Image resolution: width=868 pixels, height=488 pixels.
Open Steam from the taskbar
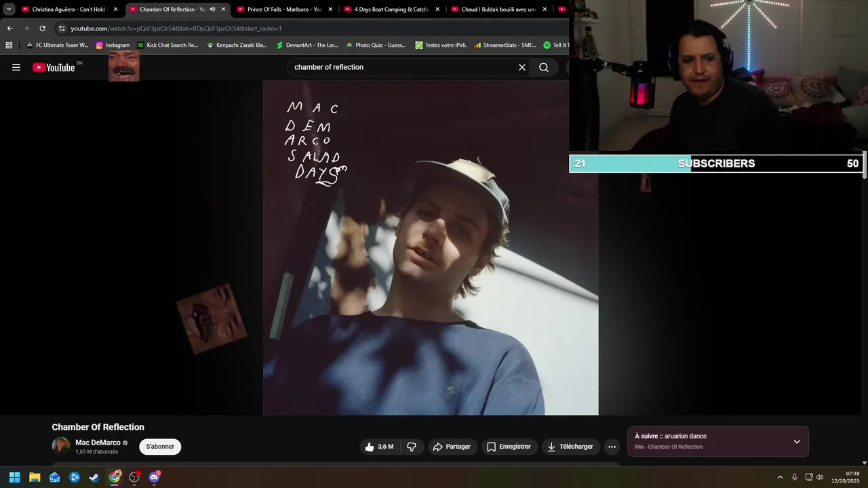coord(94,477)
